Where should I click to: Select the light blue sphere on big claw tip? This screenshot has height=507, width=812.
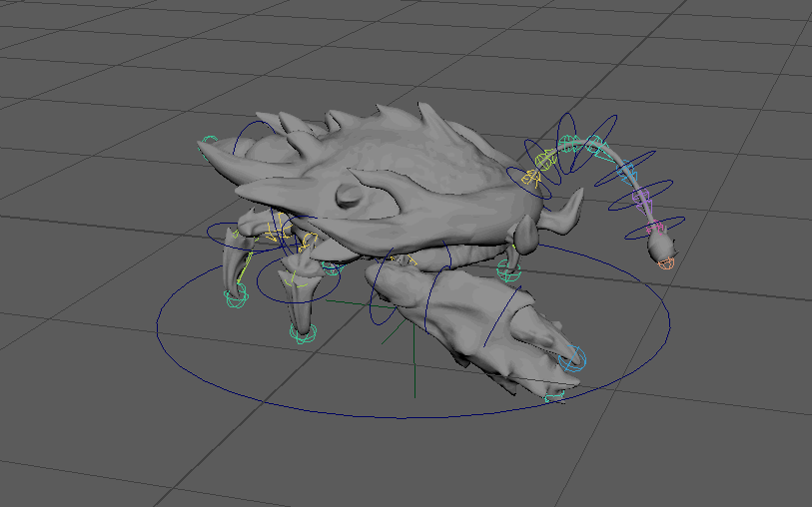575,359
